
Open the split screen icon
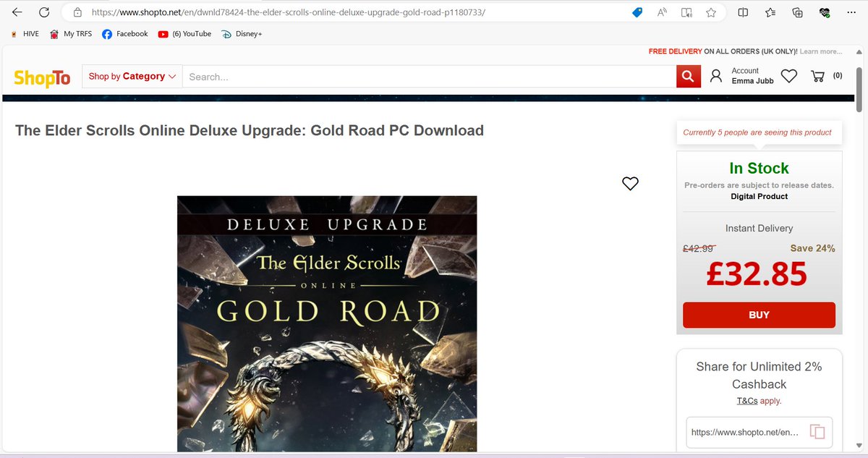(743, 12)
